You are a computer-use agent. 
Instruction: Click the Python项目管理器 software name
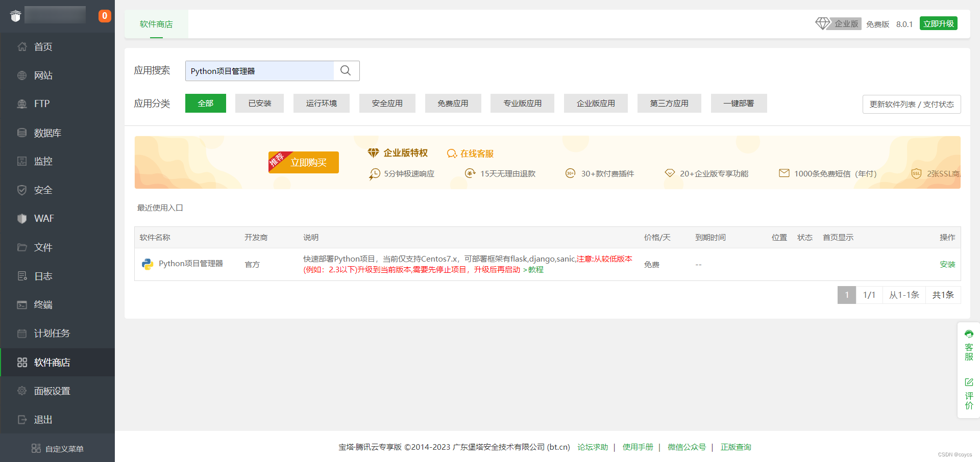tap(191, 263)
